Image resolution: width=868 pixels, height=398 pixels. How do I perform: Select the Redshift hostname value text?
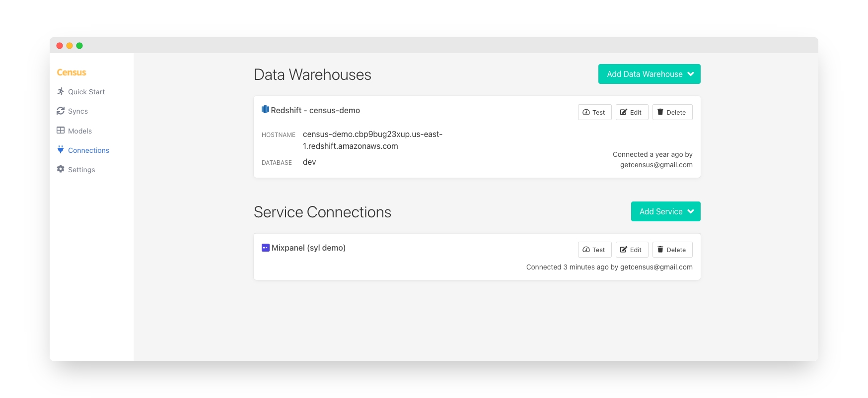click(372, 140)
